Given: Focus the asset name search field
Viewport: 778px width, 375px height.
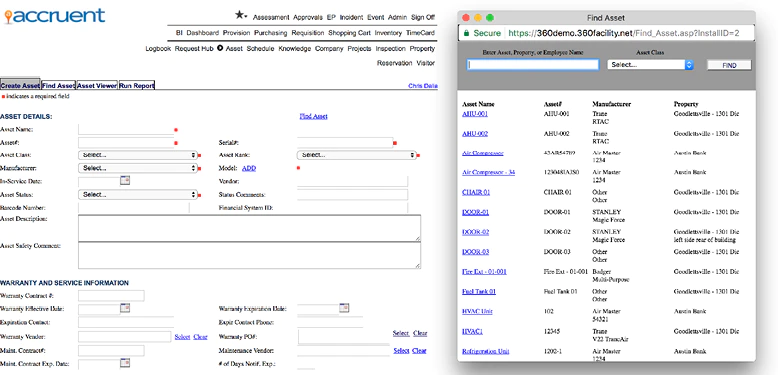Looking at the screenshot, I should (533, 64).
